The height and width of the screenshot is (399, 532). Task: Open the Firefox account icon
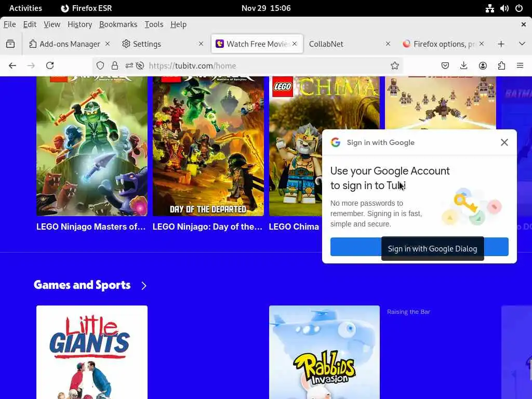tap(483, 65)
